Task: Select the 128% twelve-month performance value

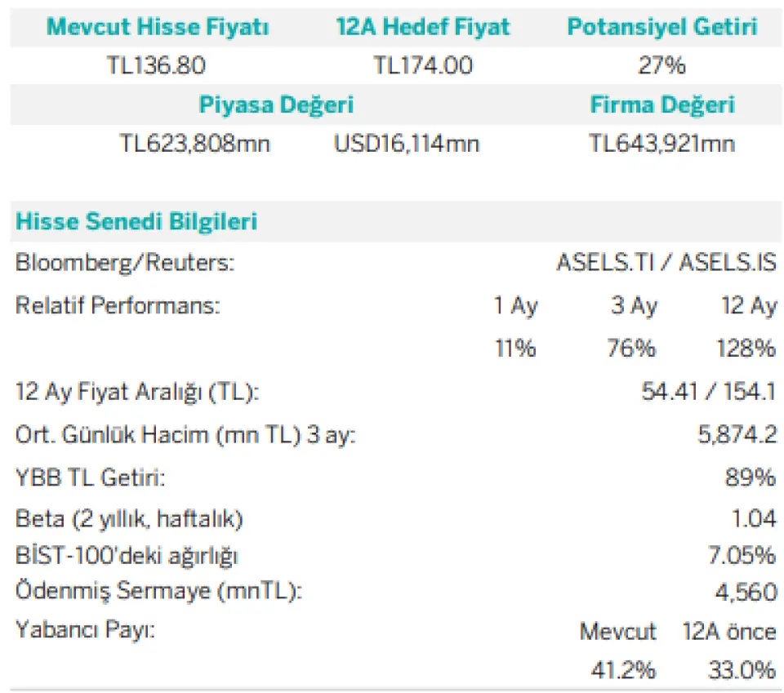Action: (746, 349)
